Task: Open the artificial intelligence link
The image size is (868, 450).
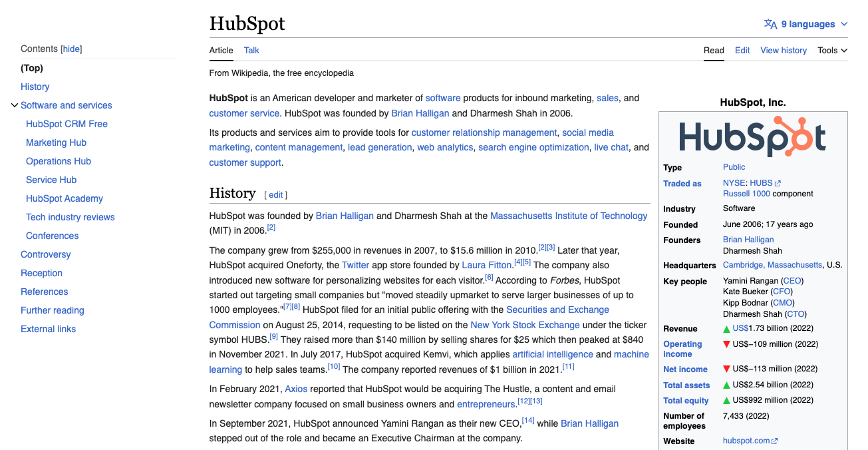Action: click(553, 354)
